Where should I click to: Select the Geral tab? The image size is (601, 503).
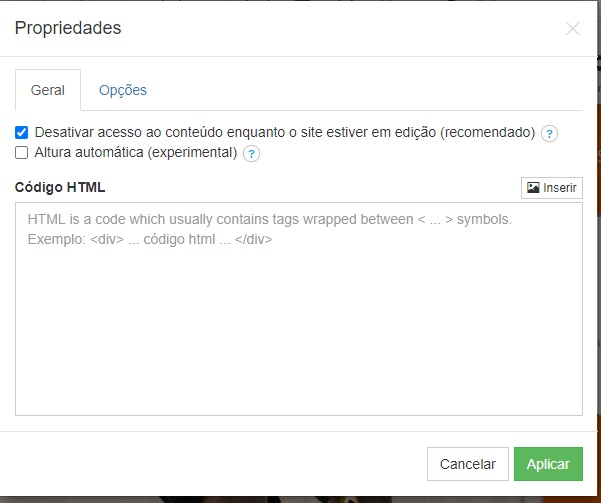pos(48,90)
